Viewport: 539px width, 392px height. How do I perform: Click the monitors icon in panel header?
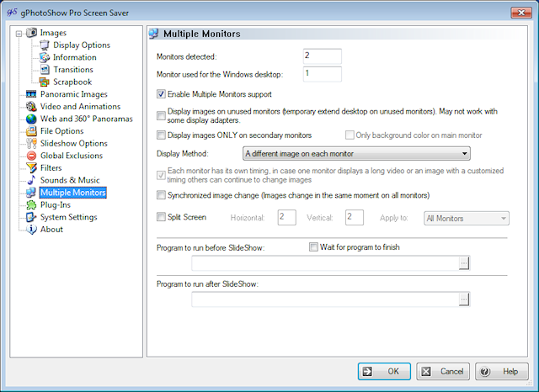153,34
